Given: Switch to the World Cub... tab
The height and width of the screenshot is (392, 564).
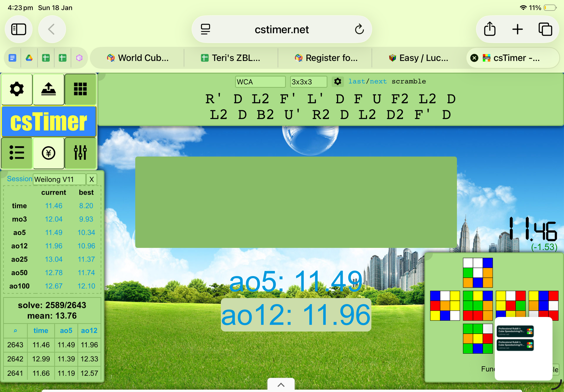Looking at the screenshot, I should (138, 58).
